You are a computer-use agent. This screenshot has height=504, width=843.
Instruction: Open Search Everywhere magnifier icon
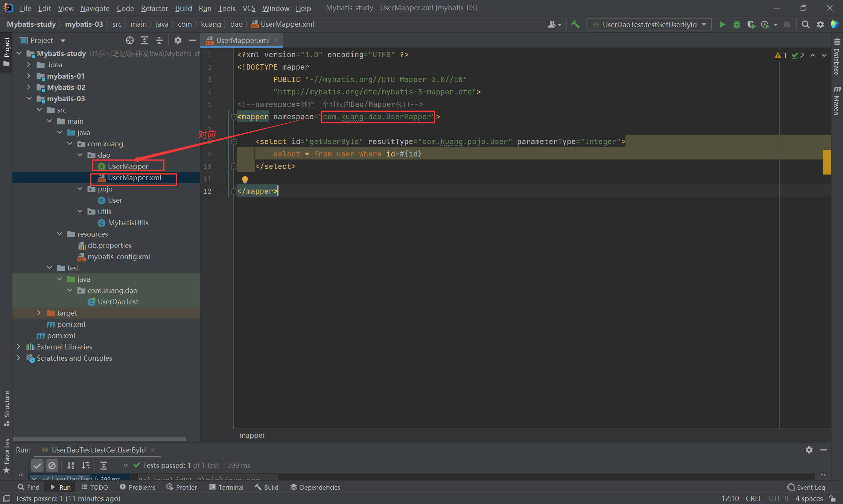pos(805,24)
